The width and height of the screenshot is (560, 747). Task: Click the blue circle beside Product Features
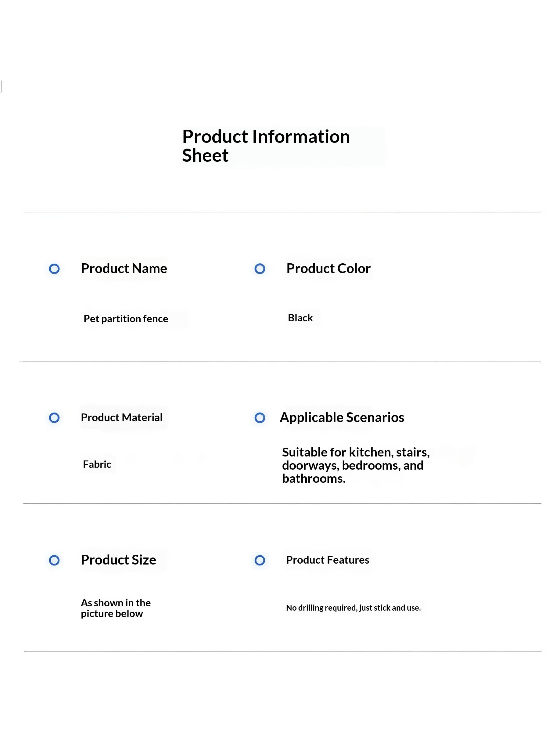click(x=260, y=560)
